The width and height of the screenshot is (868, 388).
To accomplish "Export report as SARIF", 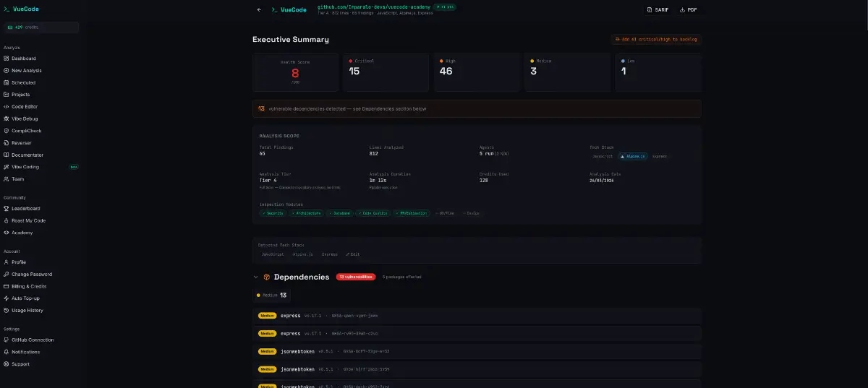I will click(x=657, y=10).
